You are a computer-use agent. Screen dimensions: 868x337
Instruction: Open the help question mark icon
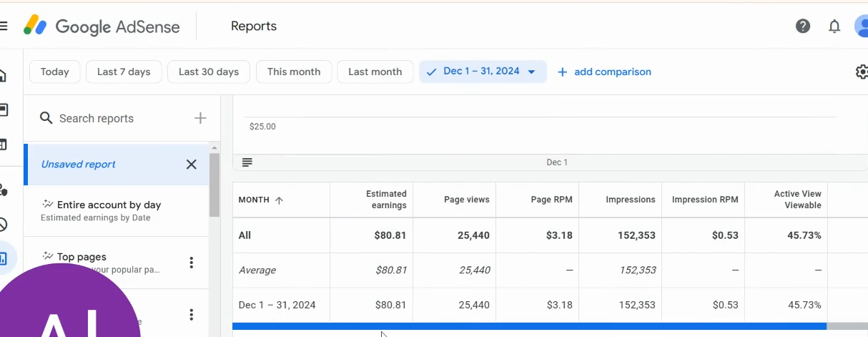(803, 26)
